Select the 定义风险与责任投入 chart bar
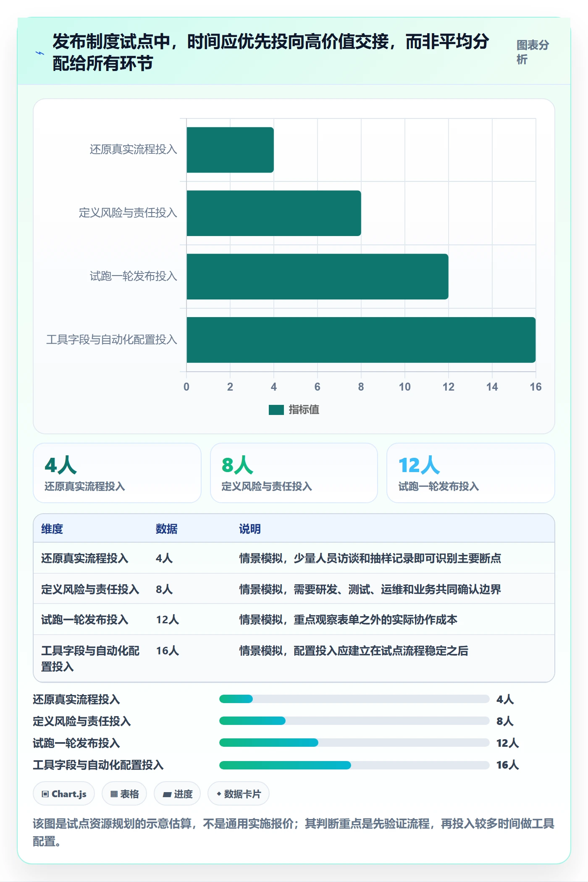Screen dimensions: 588x882 click(274, 213)
